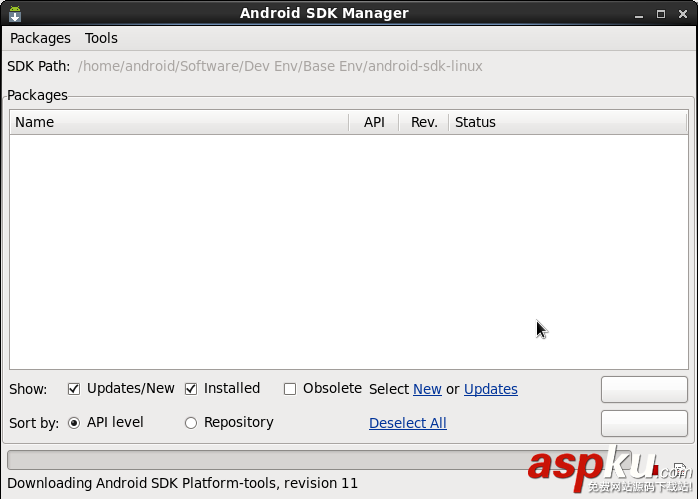This screenshot has height=499, width=698.
Task: Click the download progress bar
Action: click(x=319, y=460)
